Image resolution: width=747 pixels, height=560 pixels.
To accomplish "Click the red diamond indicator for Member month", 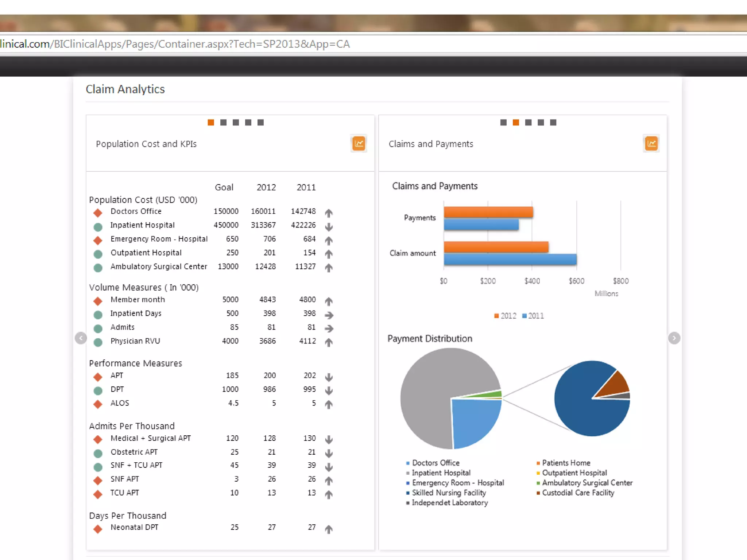I will 98,301.
